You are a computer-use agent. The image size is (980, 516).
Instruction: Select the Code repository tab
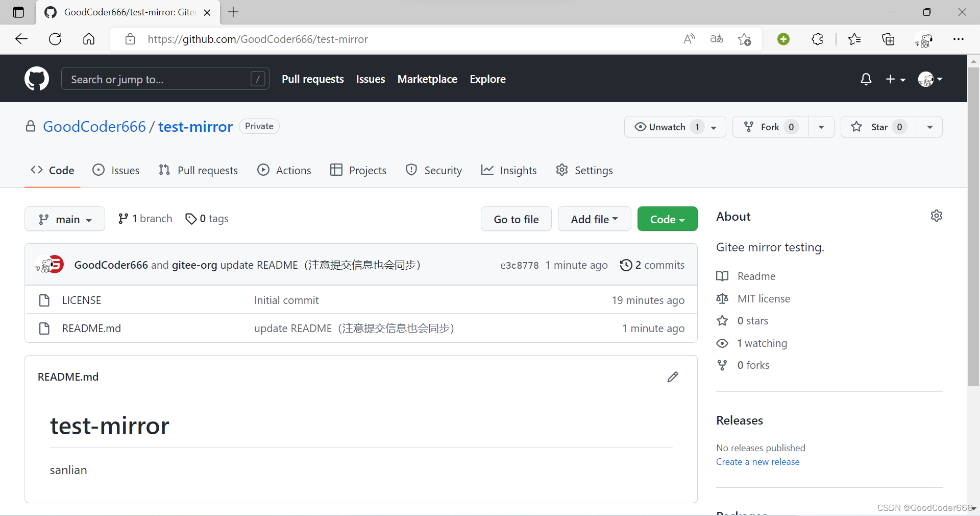[53, 170]
